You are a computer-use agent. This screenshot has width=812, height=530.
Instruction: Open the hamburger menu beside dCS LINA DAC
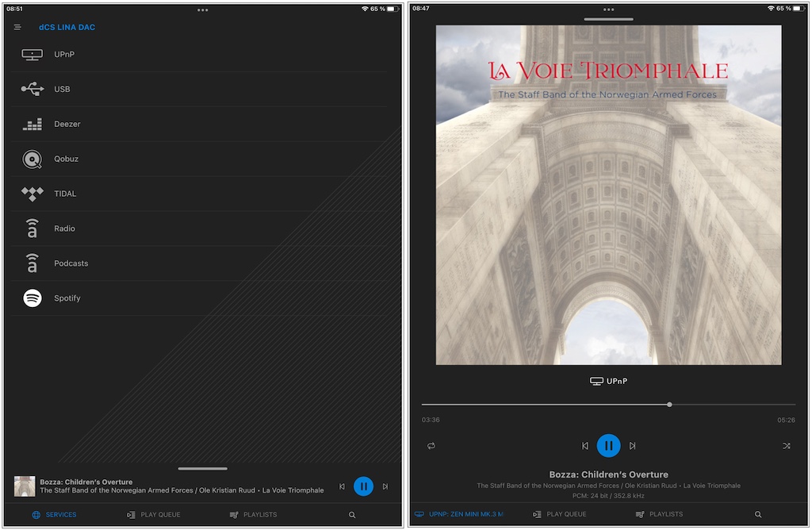tap(17, 27)
